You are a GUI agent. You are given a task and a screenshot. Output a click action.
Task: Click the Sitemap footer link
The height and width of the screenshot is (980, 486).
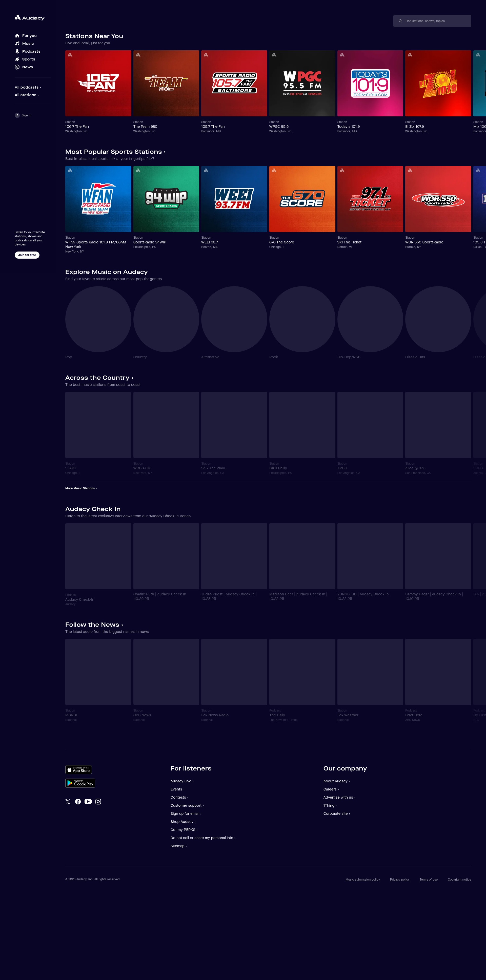point(178,846)
